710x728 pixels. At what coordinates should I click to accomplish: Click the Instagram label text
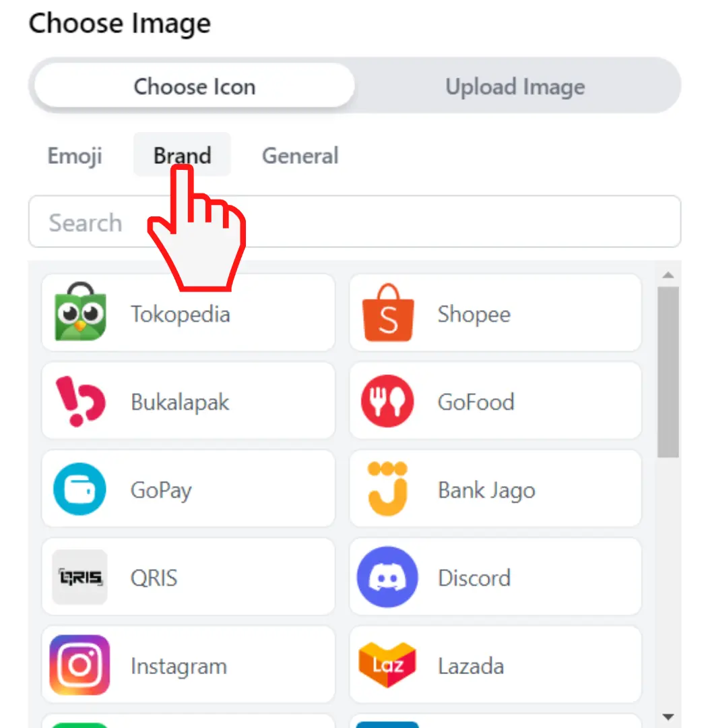179,666
